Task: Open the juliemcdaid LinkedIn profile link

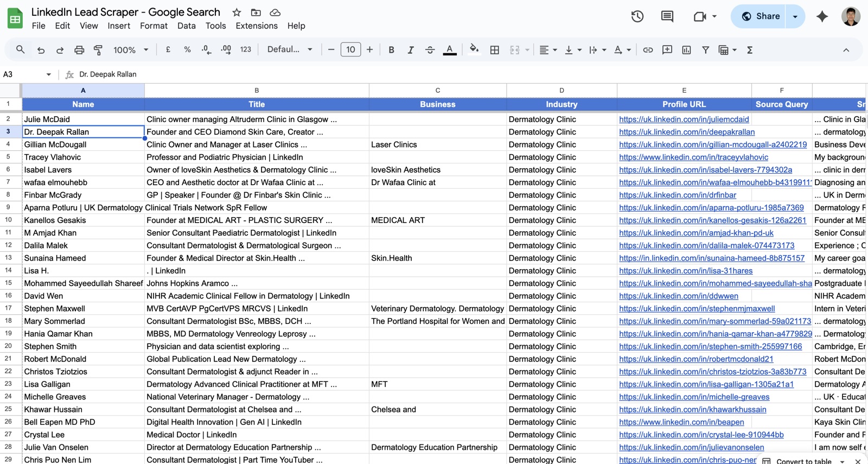Action: [x=684, y=119]
